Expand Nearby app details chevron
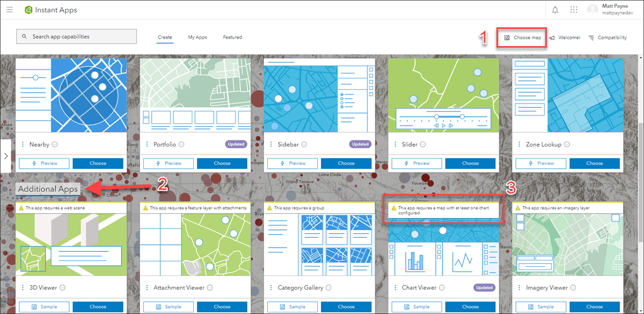 click(x=55, y=145)
